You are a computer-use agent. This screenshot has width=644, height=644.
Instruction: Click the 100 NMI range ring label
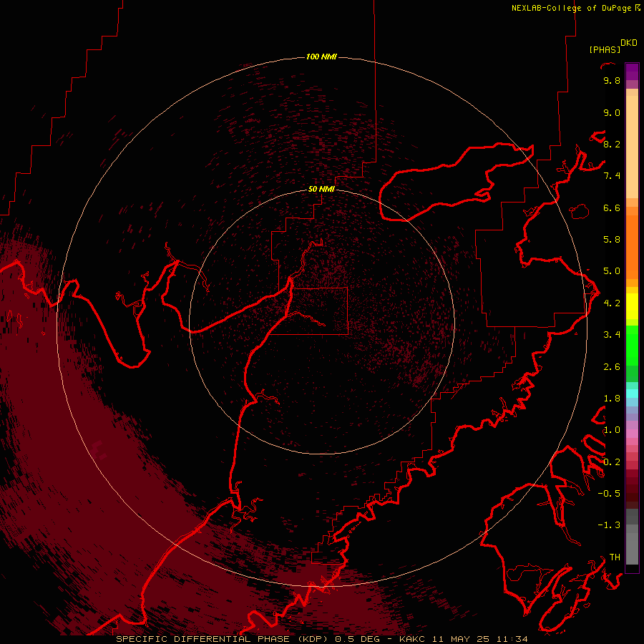(x=321, y=57)
